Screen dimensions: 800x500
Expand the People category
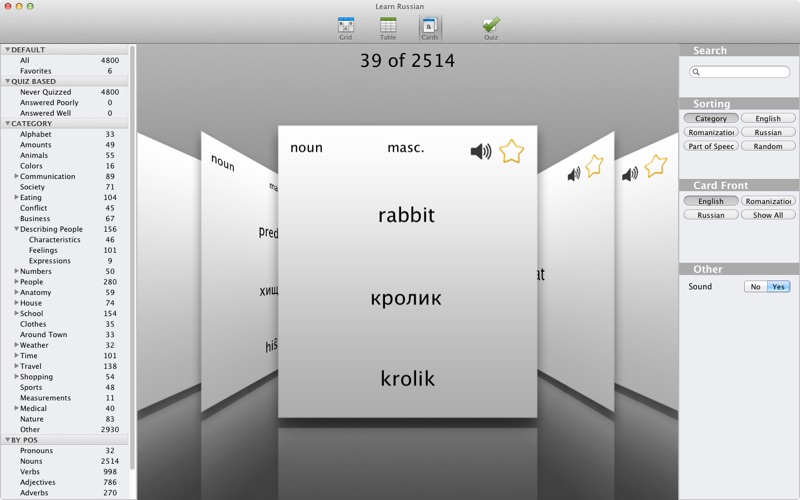[x=16, y=282]
